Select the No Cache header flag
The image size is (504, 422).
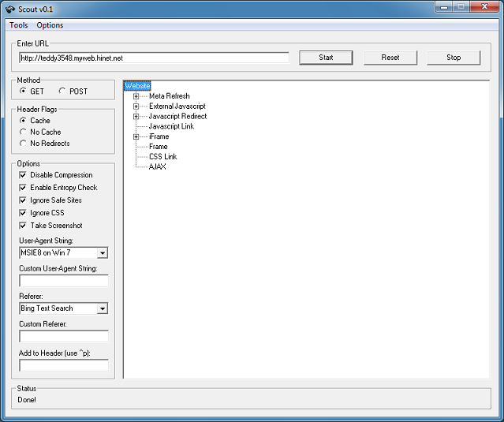[23, 133]
